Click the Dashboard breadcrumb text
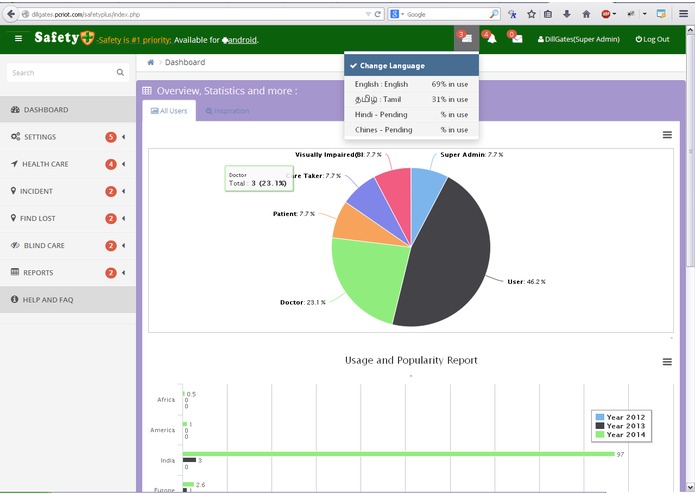695x494 pixels. pyautogui.click(x=185, y=62)
